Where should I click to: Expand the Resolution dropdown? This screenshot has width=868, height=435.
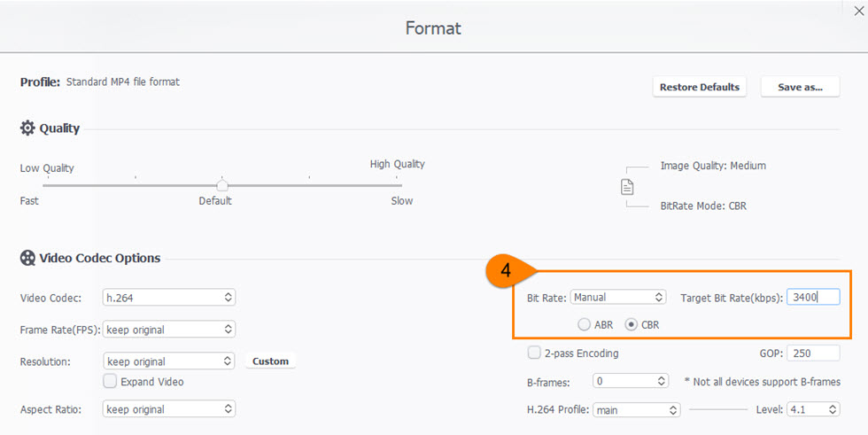(169, 361)
